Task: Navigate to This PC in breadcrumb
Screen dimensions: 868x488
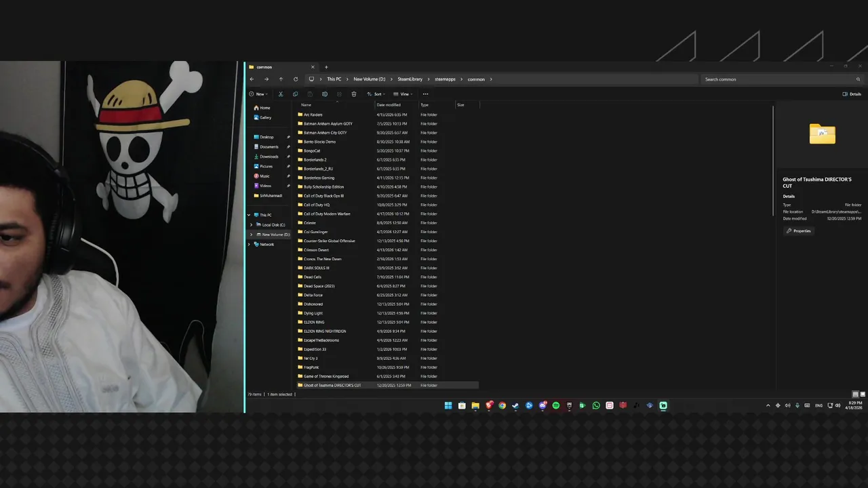Action: [x=334, y=79]
